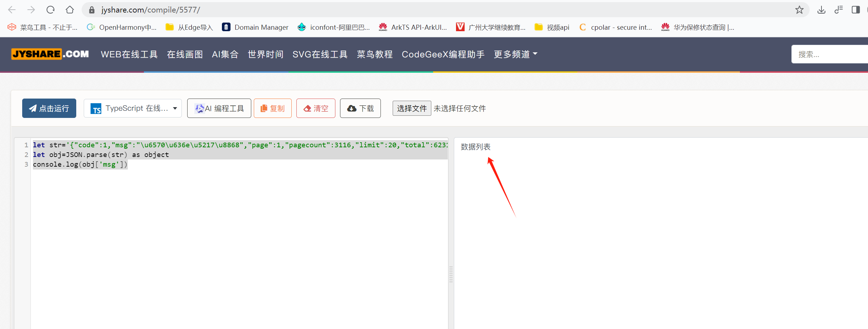Screen dimensions: 868x329
Task: Reload the current page
Action: pyautogui.click(x=50, y=10)
